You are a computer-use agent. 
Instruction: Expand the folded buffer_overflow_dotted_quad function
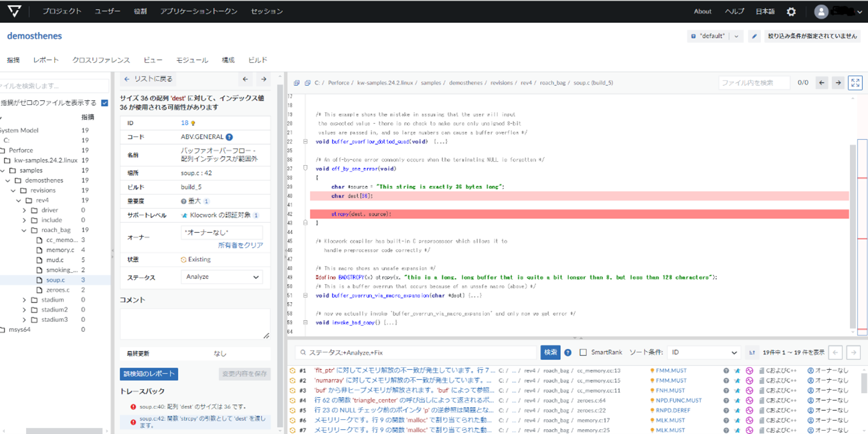306,142
